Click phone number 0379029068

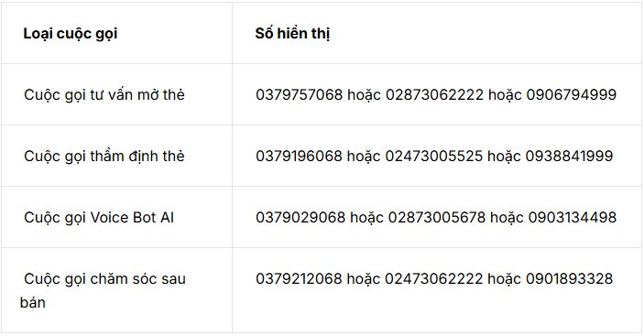[x=300, y=217]
